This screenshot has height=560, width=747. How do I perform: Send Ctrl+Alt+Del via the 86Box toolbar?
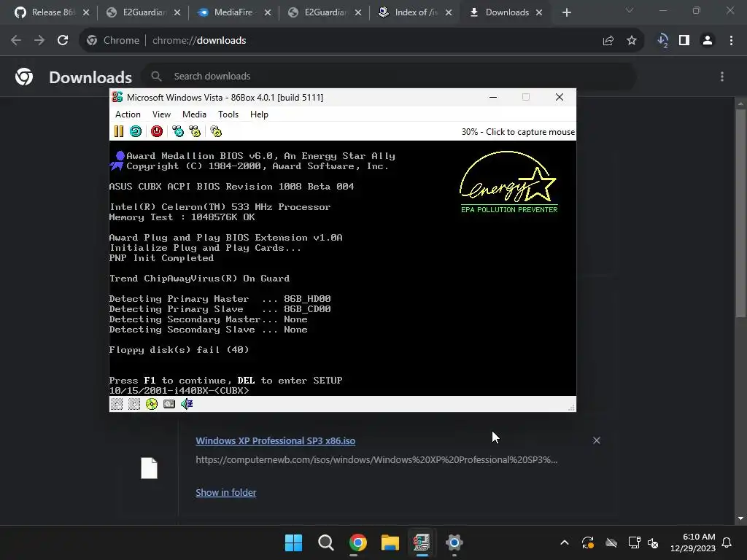click(x=178, y=131)
